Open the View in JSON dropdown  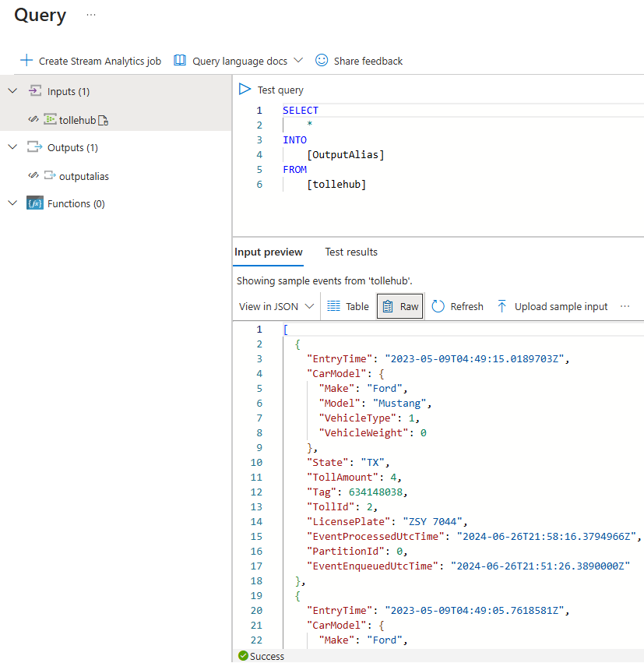[276, 306]
